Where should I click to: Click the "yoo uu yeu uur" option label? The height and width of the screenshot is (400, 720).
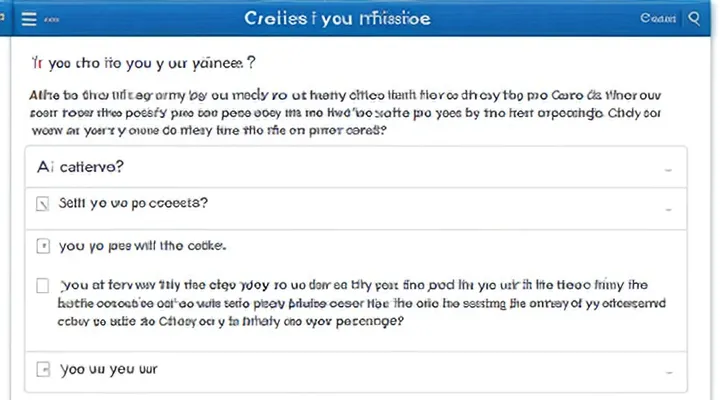tap(110, 369)
